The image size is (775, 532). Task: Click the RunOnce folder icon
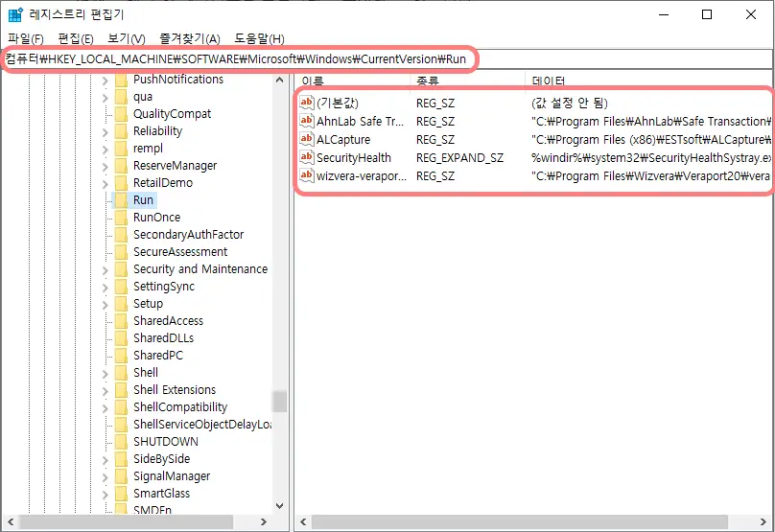[x=121, y=218]
